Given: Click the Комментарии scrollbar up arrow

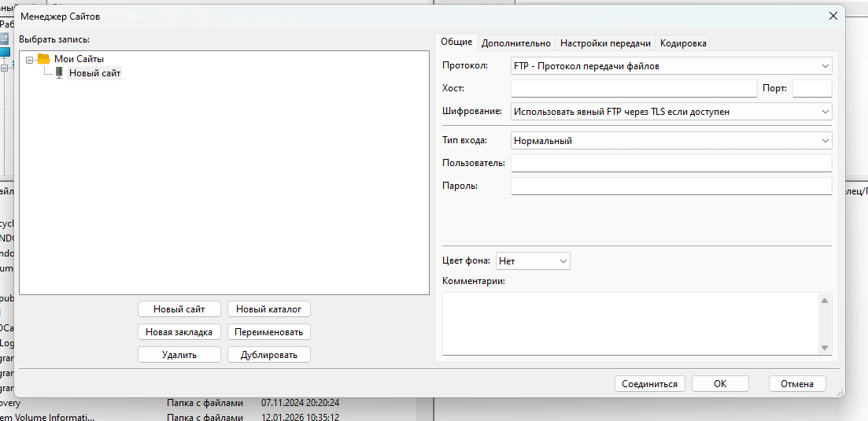Looking at the screenshot, I should point(824,301).
